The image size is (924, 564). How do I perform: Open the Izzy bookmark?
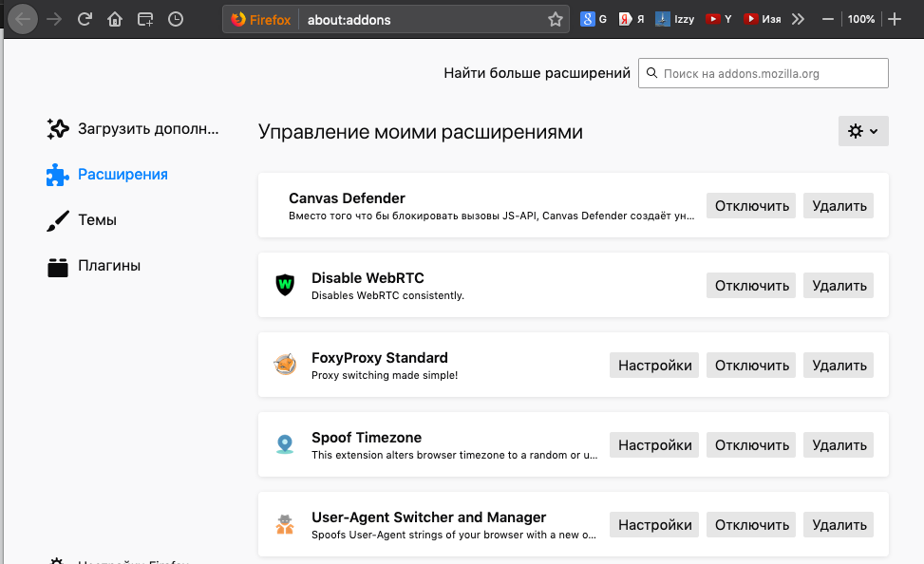[675, 19]
